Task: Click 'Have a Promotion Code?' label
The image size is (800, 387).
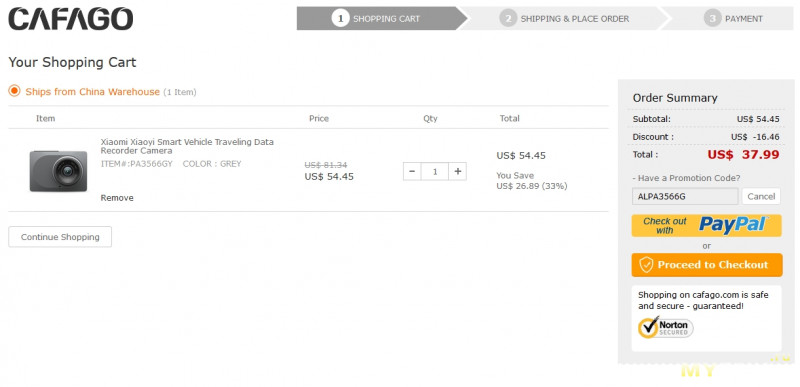Action: coord(686,178)
